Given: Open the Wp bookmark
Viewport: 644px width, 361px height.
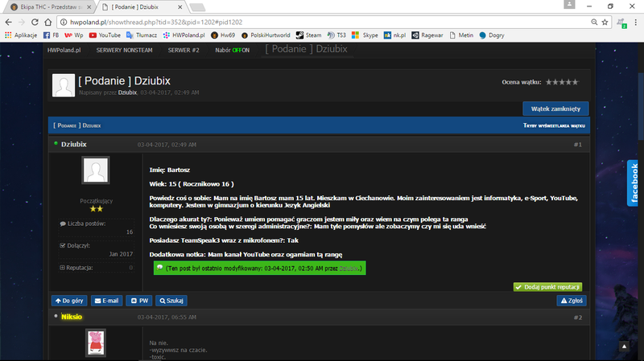Looking at the screenshot, I should [74, 35].
